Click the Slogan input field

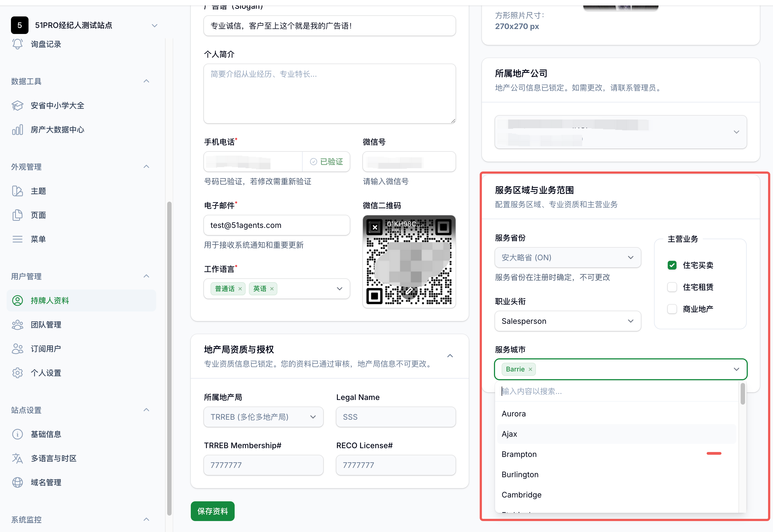[x=329, y=26]
